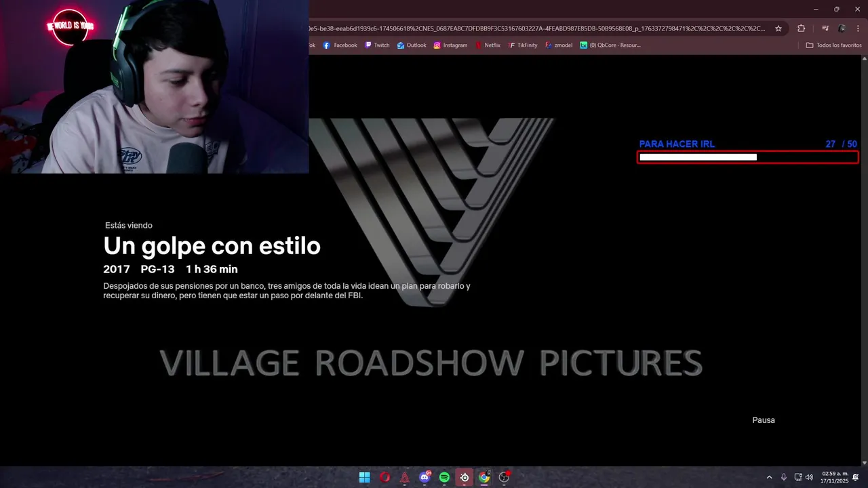Open the Instagram bookmark
Image resolution: width=868 pixels, height=488 pixels.
pos(450,45)
